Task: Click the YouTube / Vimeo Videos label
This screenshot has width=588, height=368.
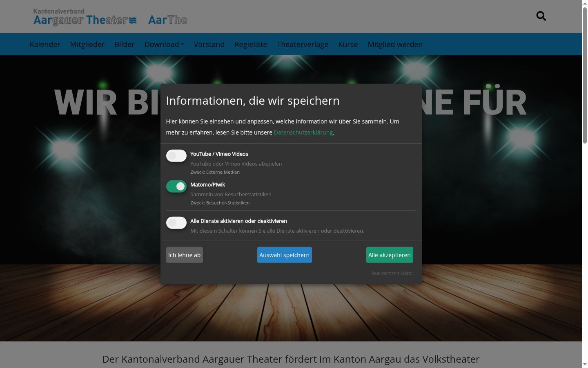Action: 219,154
